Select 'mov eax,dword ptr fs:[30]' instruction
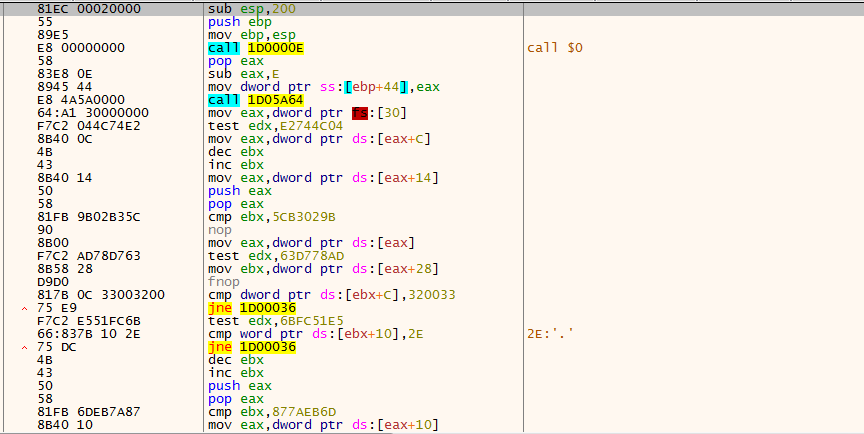The height and width of the screenshot is (434, 864). coord(307,113)
